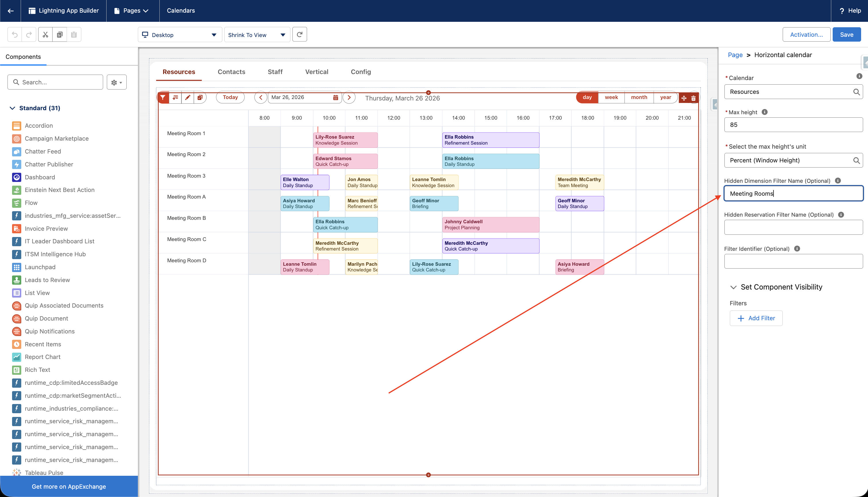The height and width of the screenshot is (497, 868).
Task: Click the sort icon in calendar toolbar
Action: pos(175,98)
